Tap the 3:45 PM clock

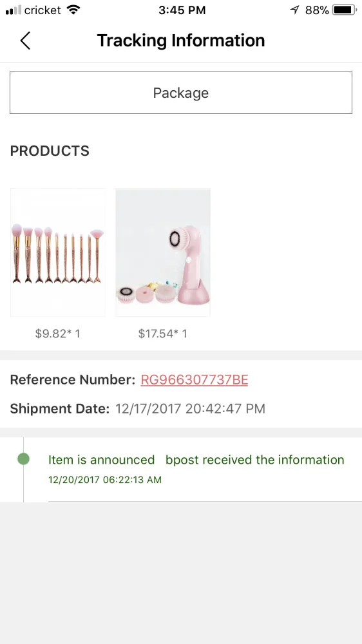coord(182,10)
